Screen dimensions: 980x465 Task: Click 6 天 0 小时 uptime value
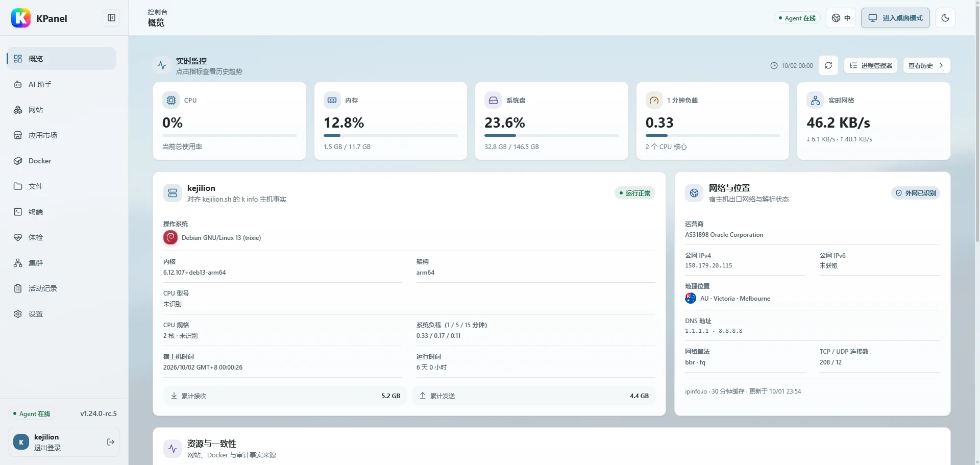(431, 368)
